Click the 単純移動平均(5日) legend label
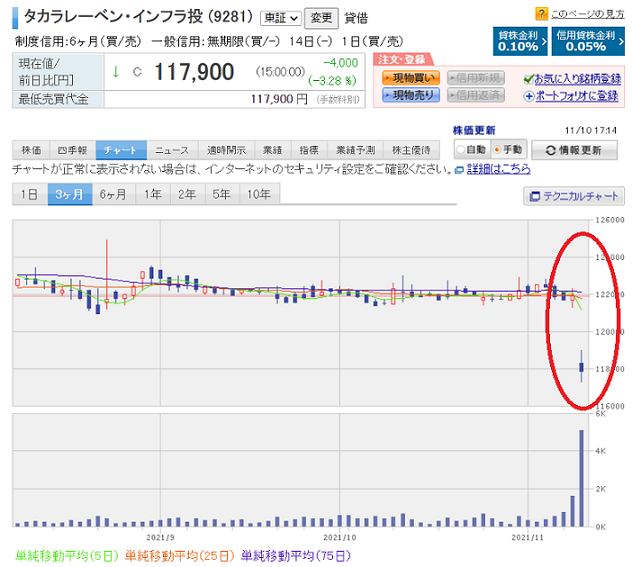Viewport: 632px width, 567px height. click(x=67, y=556)
